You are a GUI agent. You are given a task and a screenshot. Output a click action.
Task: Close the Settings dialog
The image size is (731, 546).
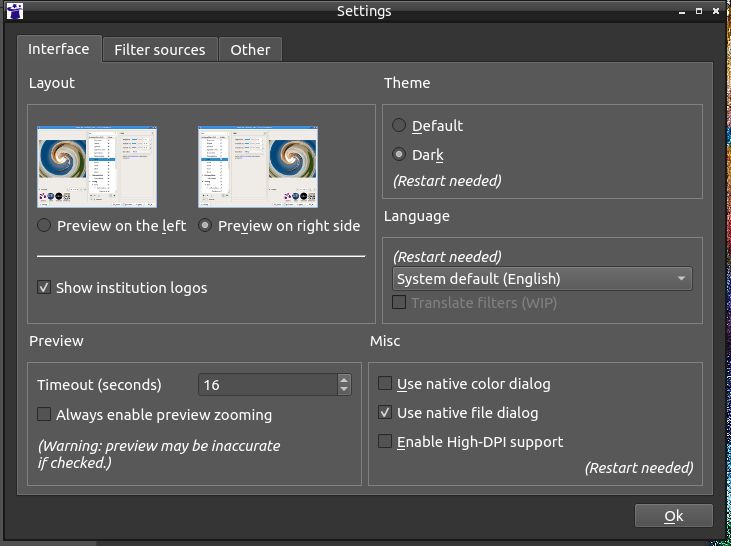coord(716,11)
